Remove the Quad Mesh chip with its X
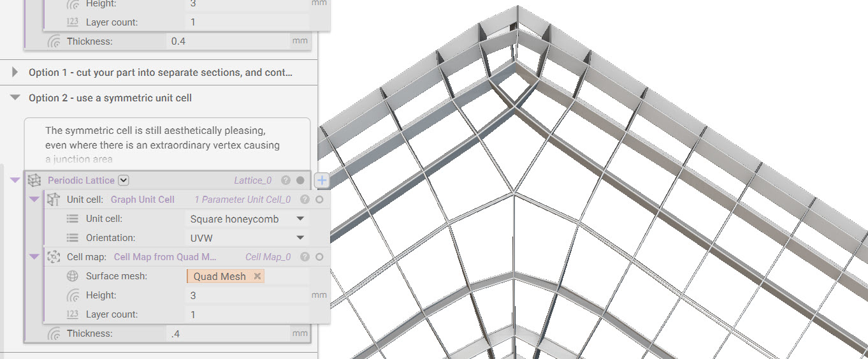Screen dimensions: 868x359 click(x=257, y=276)
